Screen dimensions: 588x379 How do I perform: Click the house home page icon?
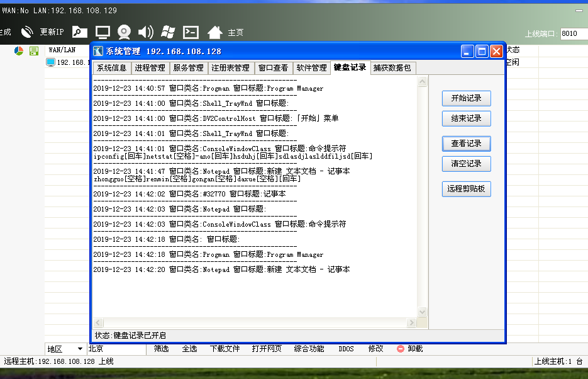[x=215, y=33]
